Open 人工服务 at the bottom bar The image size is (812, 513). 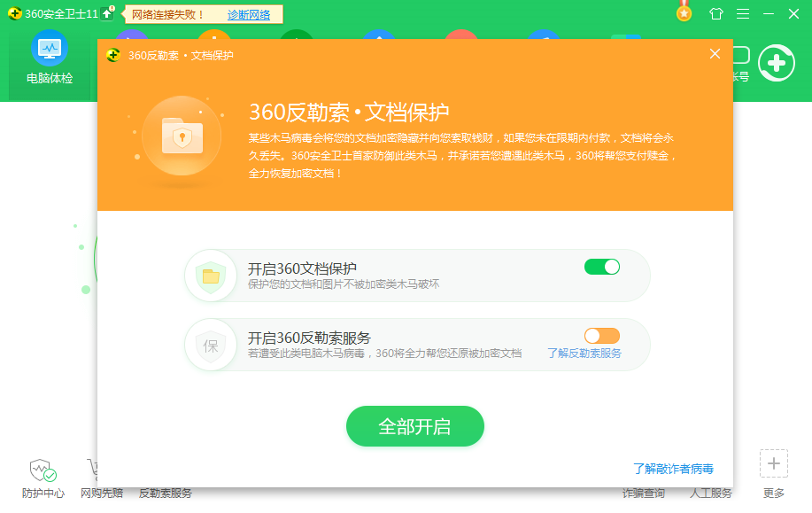[x=710, y=494]
